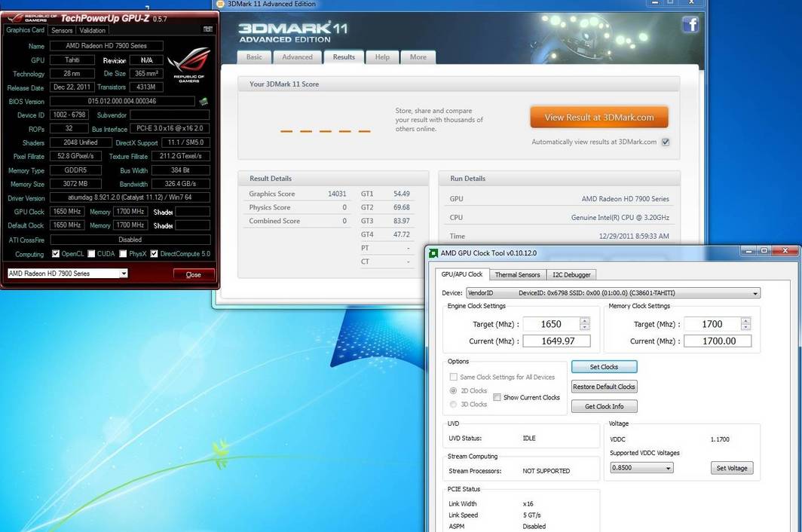This screenshot has width=802, height=532.
Task: Open the Device dropdown in AMD GPU Clock Tool
Action: click(755, 292)
